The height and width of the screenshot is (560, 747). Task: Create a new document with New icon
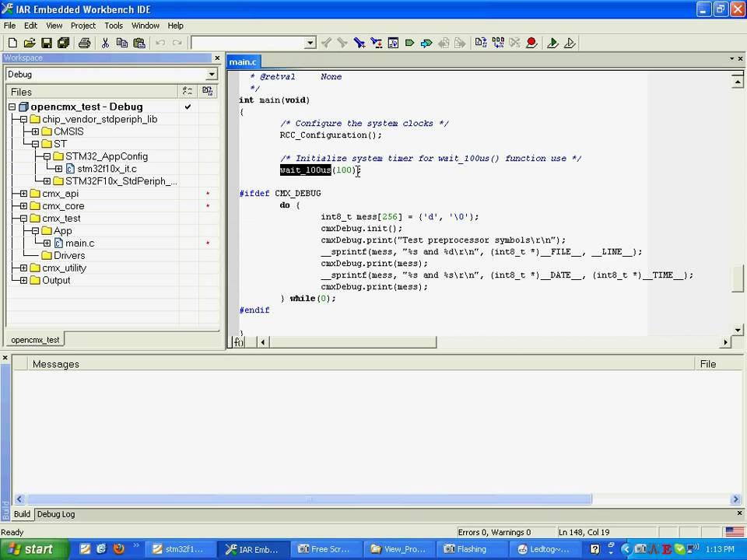[x=13, y=44]
